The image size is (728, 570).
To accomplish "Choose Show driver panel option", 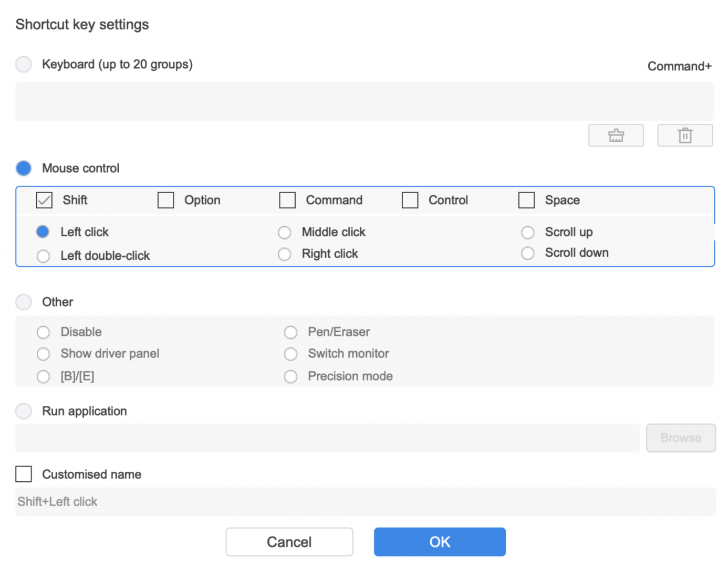I will [44, 354].
